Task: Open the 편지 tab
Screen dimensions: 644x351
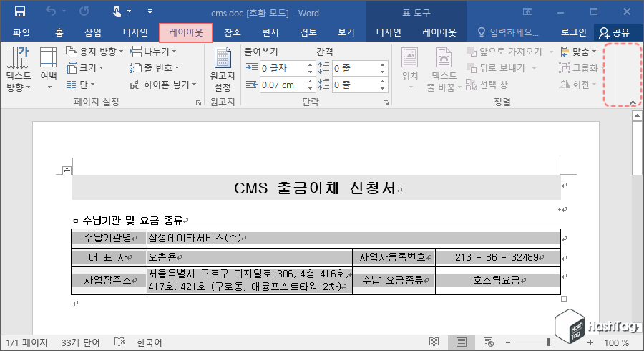Action: click(x=270, y=32)
